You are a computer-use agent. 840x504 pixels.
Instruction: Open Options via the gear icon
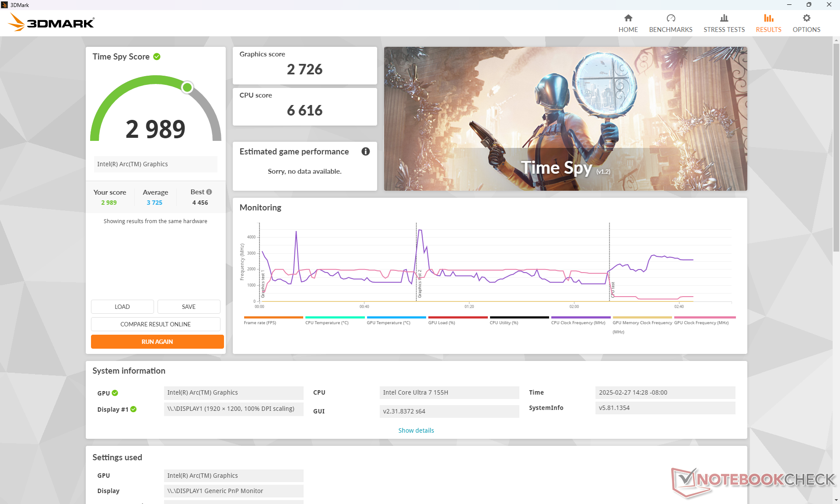(806, 18)
